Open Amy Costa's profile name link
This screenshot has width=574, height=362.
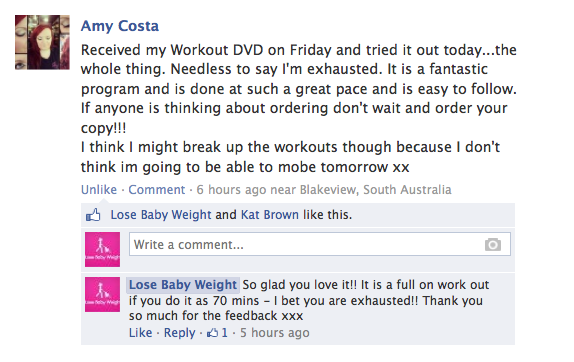(x=120, y=26)
